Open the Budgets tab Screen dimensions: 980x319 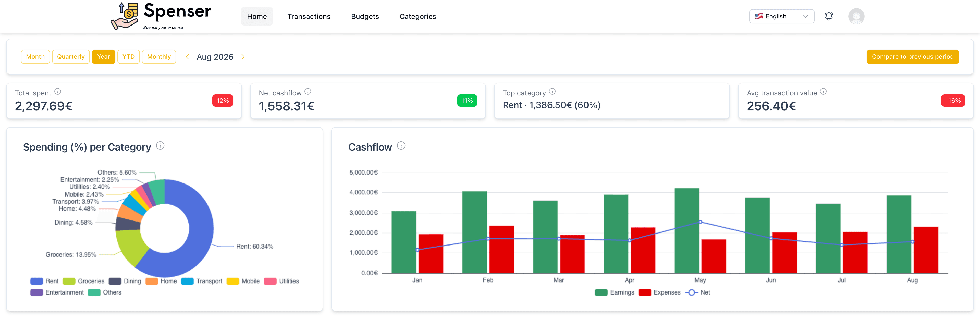365,16
